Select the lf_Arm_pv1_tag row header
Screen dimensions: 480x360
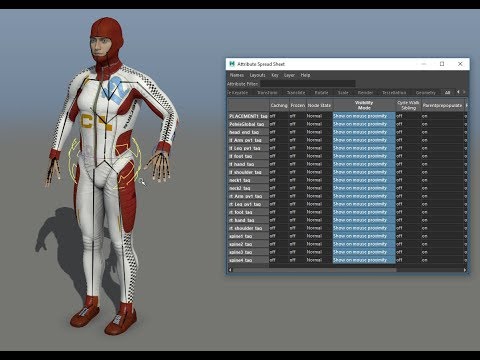pos(248,140)
